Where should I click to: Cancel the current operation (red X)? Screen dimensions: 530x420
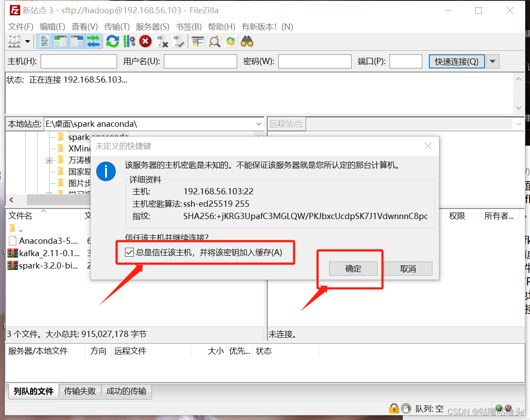coord(145,42)
